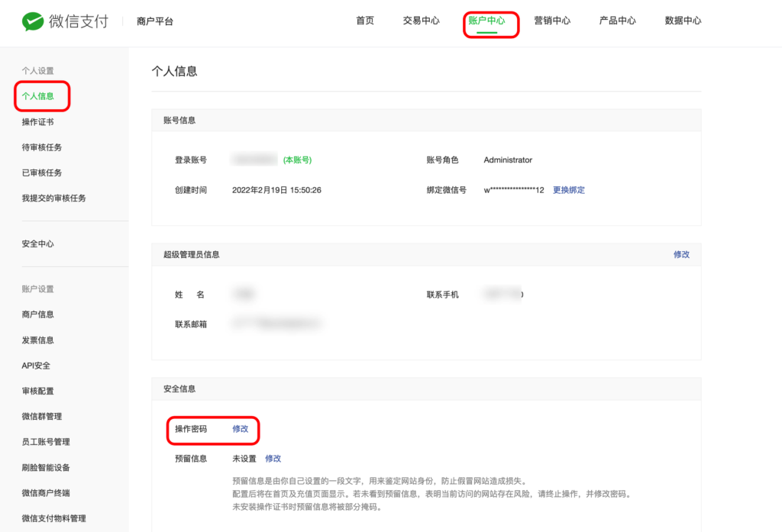Click 修改 for 超级管理员信息
This screenshot has height=532, width=782.
pyautogui.click(x=681, y=254)
